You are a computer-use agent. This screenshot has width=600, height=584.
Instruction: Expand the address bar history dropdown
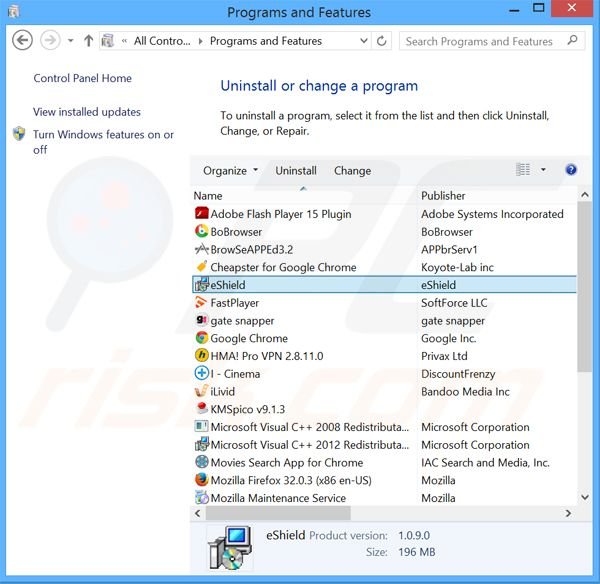[x=364, y=41]
